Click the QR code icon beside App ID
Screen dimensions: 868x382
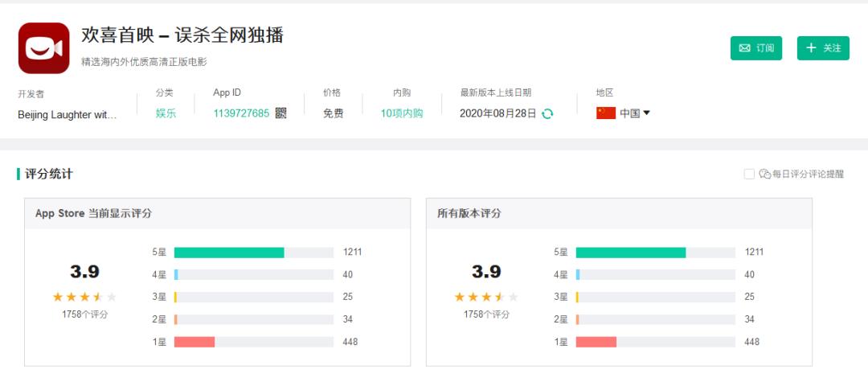click(x=280, y=113)
